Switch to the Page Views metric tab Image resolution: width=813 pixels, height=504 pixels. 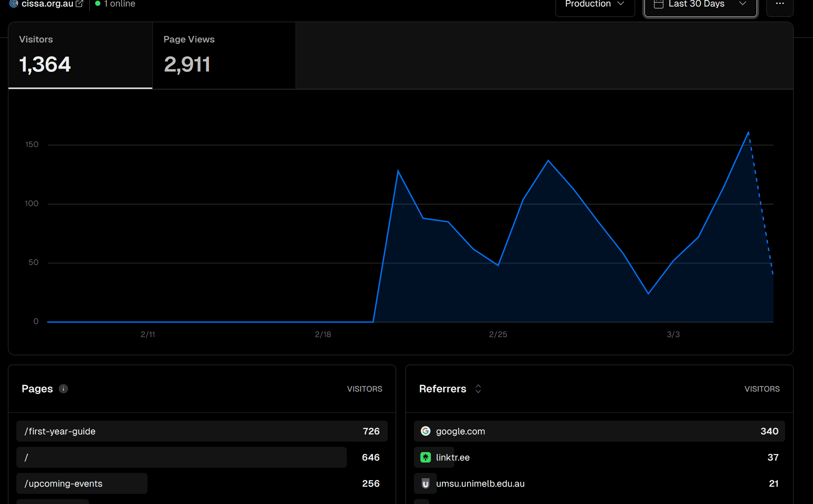224,55
